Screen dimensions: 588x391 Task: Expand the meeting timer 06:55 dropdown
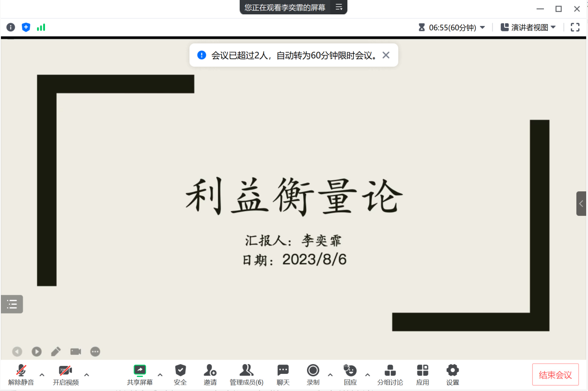[482, 27]
